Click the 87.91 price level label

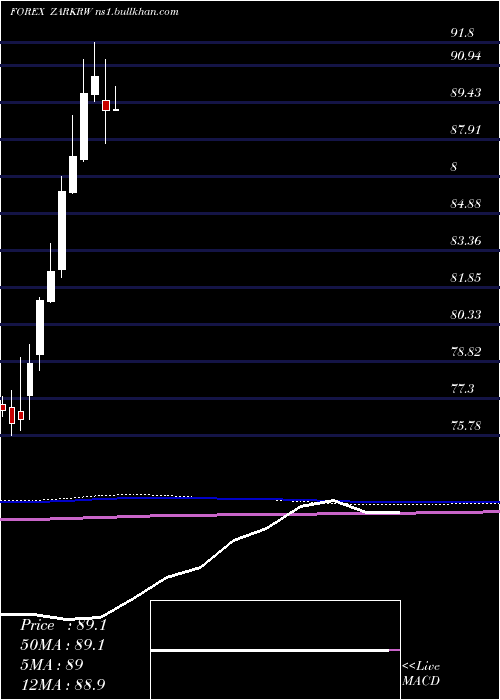466,130
